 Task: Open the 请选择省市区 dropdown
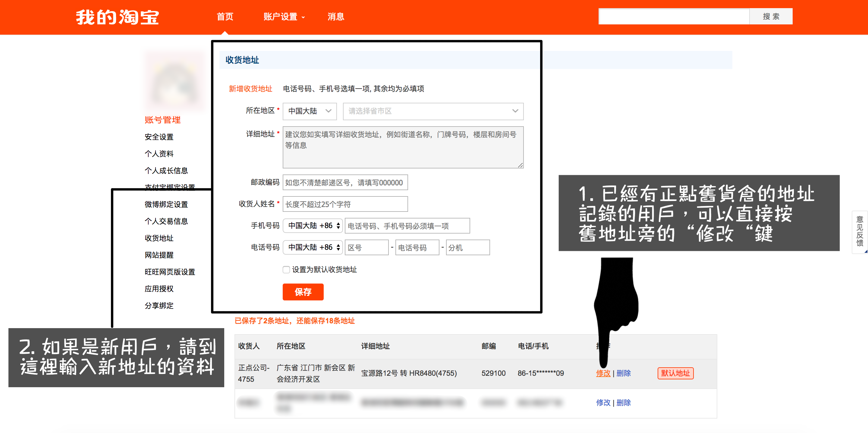tap(433, 111)
